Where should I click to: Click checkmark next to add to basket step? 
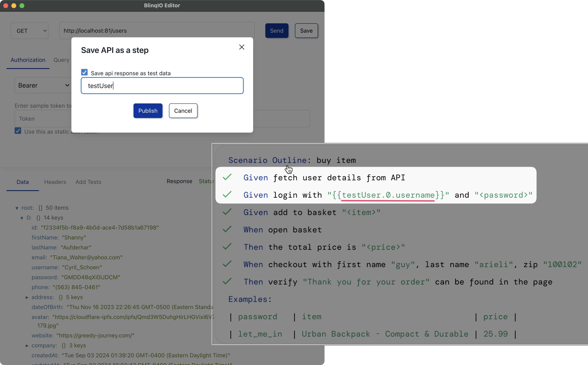[x=227, y=212]
